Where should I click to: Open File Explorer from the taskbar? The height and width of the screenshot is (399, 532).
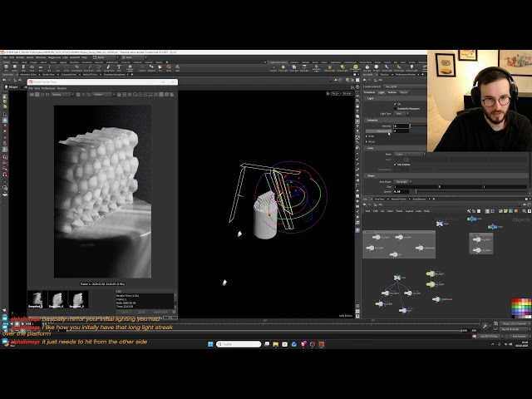[x=275, y=344]
